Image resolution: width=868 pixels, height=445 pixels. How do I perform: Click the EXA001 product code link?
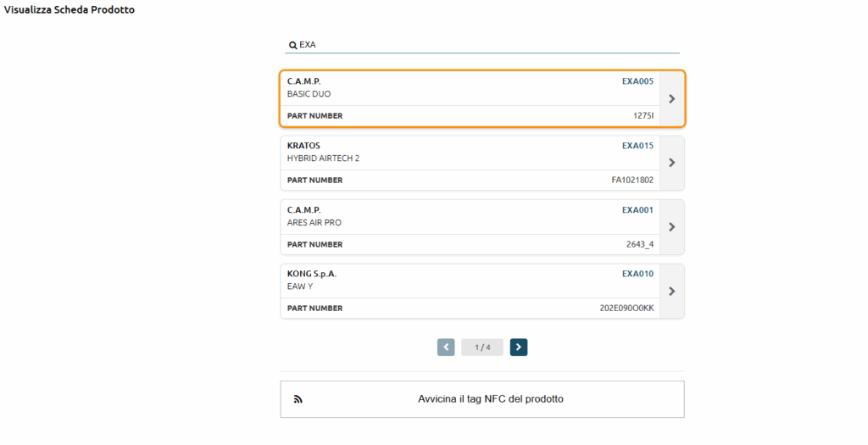[x=637, y=209]
